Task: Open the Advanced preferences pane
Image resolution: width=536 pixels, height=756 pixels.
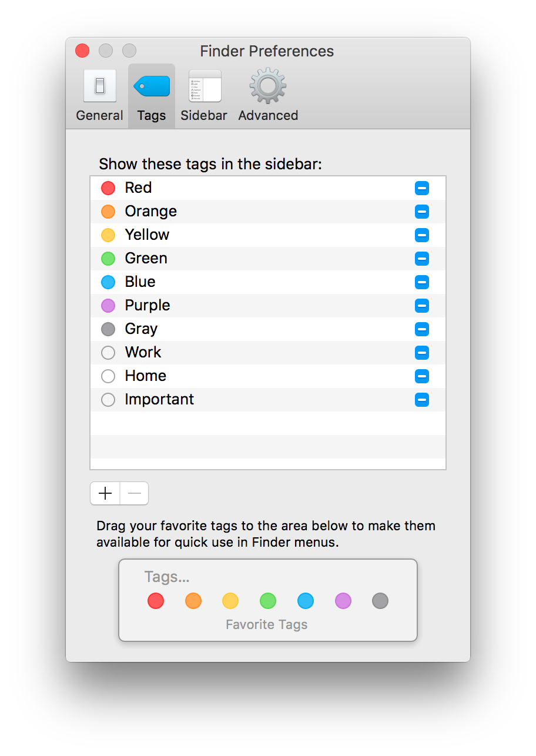Action: tap(267, 94)
